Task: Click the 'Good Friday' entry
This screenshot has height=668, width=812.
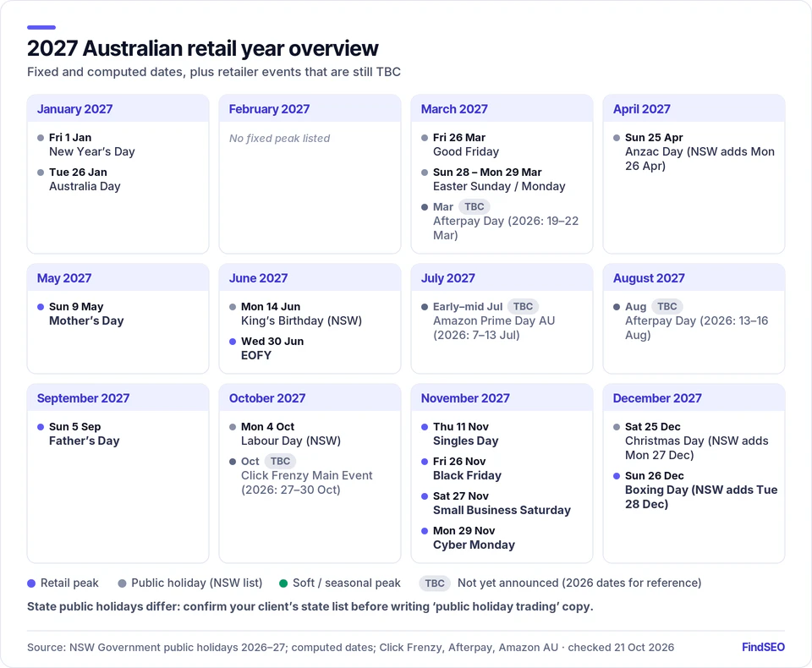Action: [466, 151]
